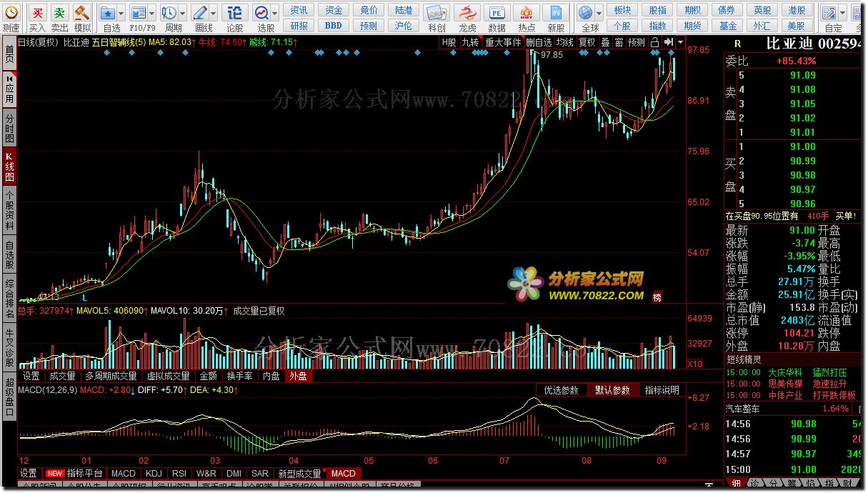Select the 画线 drawing pencil icon
Image resolution: width=868 pixels, height=493 pixels.
pyautogui.click(x=201, y=14)
